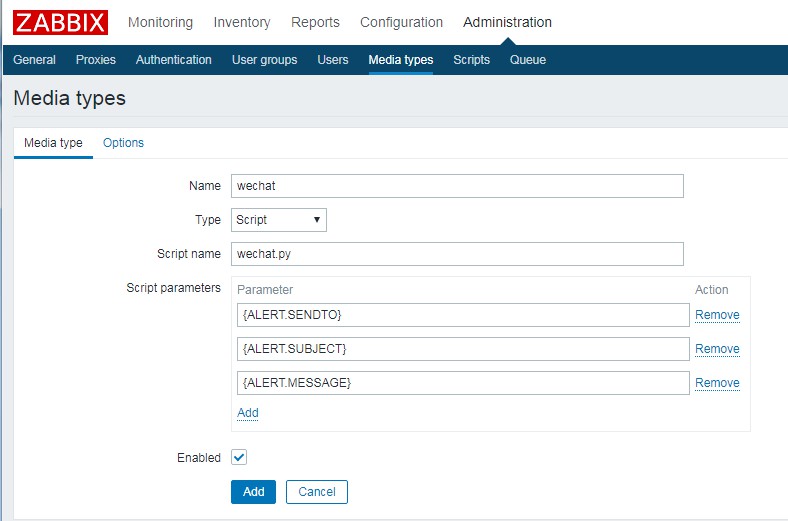Open the Monitoring menu
Image resolution: width=788 pixels, height=521 pixels.
point(161,22)
